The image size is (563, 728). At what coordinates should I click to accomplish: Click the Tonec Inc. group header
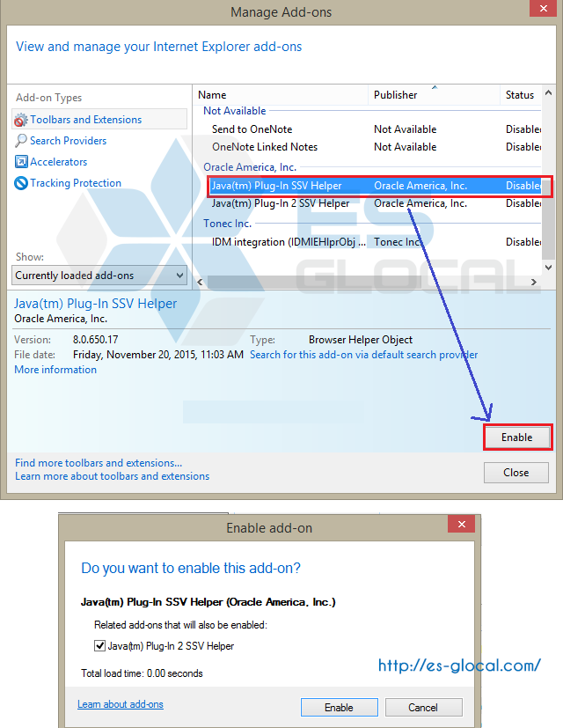228,224
